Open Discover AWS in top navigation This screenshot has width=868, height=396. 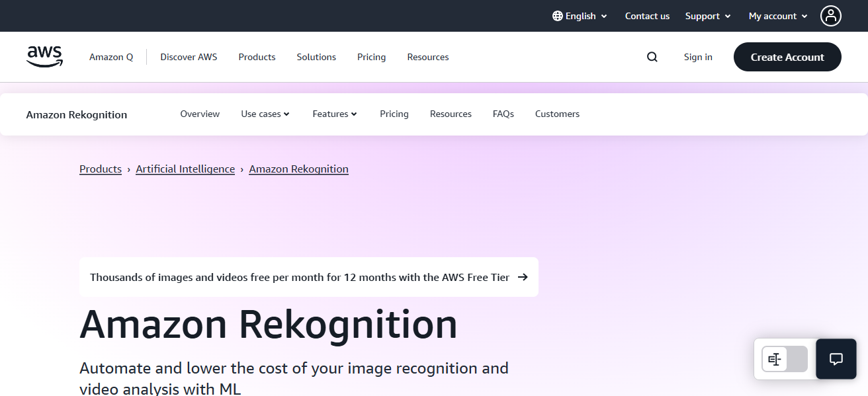click(x=189, y=57)
